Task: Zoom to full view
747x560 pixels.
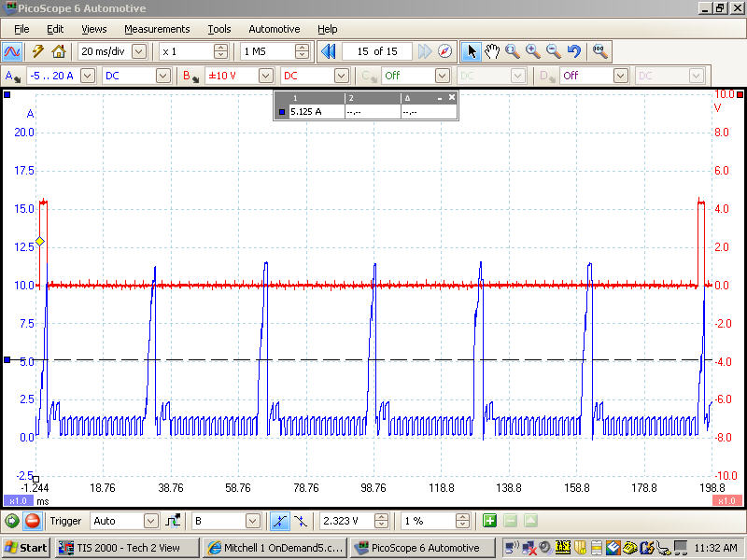Action: pyautogui.click(x=599, y=51)
